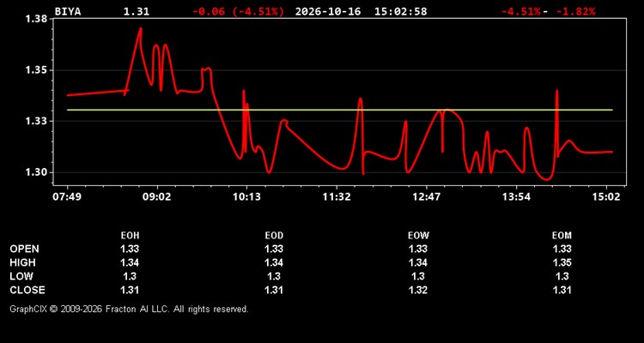Select the EOW column header

coord(418,236)
